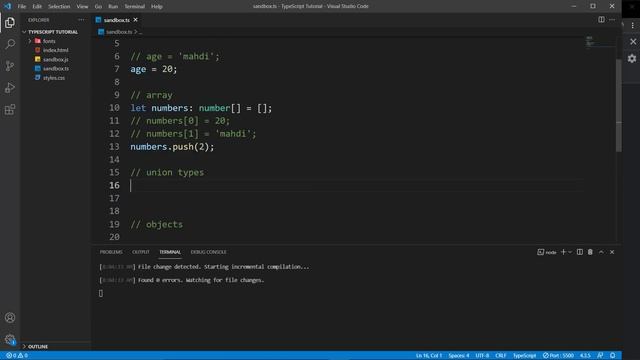This screenshot has width=640, height=360.
Task: Open sandbox.js in the explorer
Action: [x=56, y=60]
